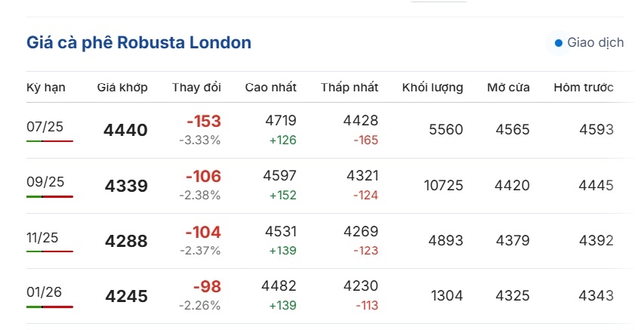Image resolution: width=644 pixels, height=330 pixels.
Task: Open the 11/25 contract term
Action: click(42, 236)
